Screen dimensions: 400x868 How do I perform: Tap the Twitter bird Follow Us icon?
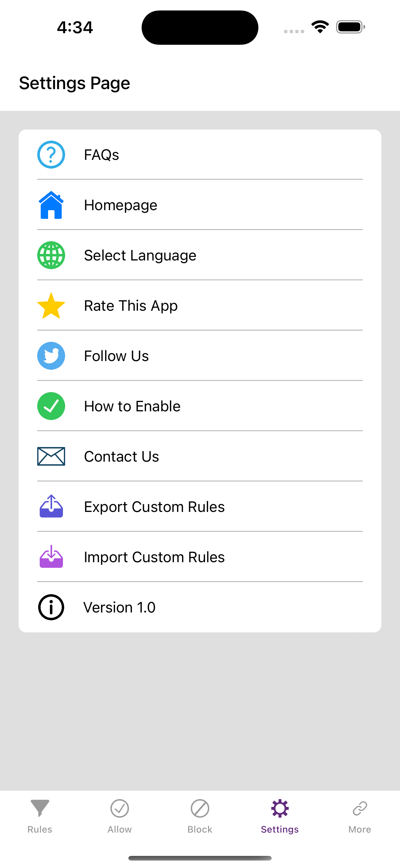[51, 356]
